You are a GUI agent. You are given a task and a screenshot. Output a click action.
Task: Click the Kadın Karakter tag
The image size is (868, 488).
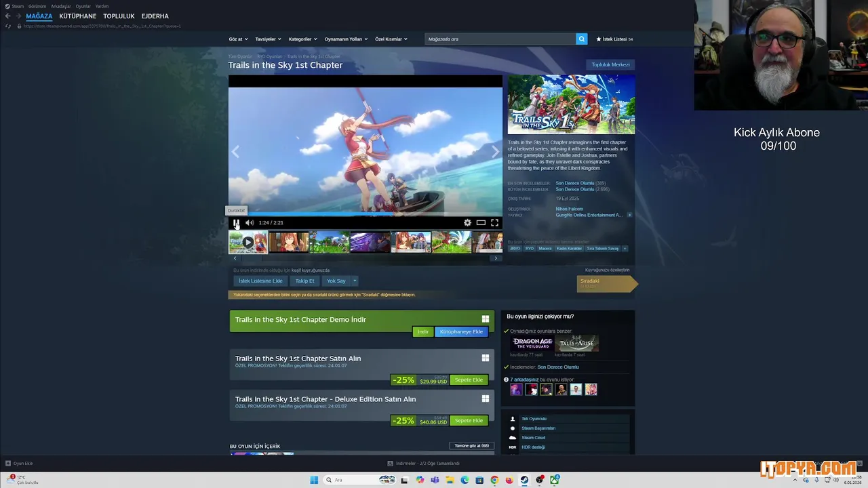click(x=570, y=248)
